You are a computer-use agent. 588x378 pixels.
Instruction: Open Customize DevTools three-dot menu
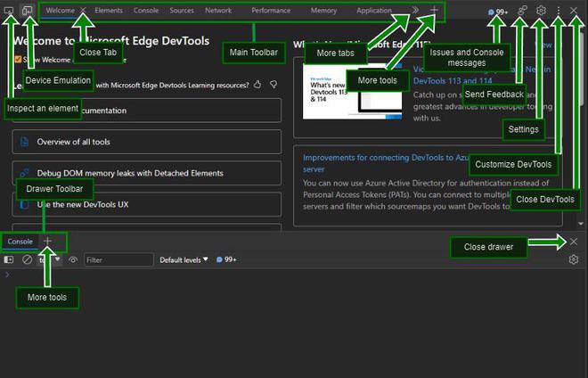559,11
